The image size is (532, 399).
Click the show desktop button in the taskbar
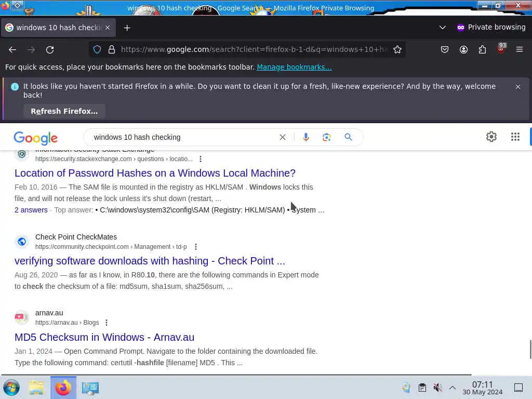(x=518, y=388)
